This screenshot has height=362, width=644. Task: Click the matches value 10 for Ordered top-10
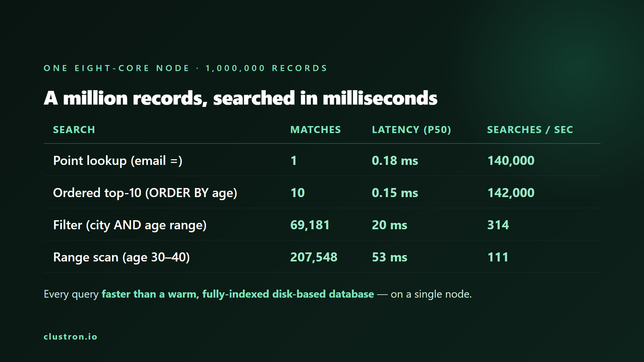click(298, 193)
